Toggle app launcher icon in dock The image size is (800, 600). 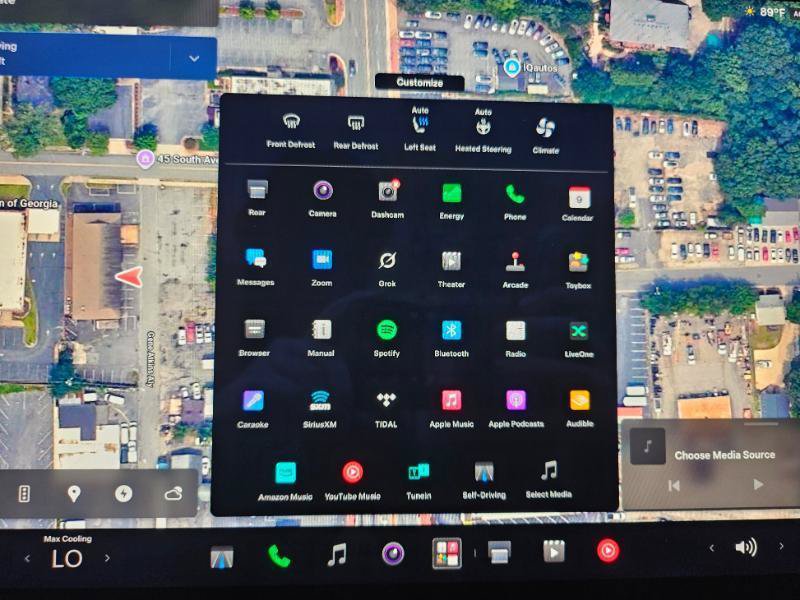[x=447, y=553]
